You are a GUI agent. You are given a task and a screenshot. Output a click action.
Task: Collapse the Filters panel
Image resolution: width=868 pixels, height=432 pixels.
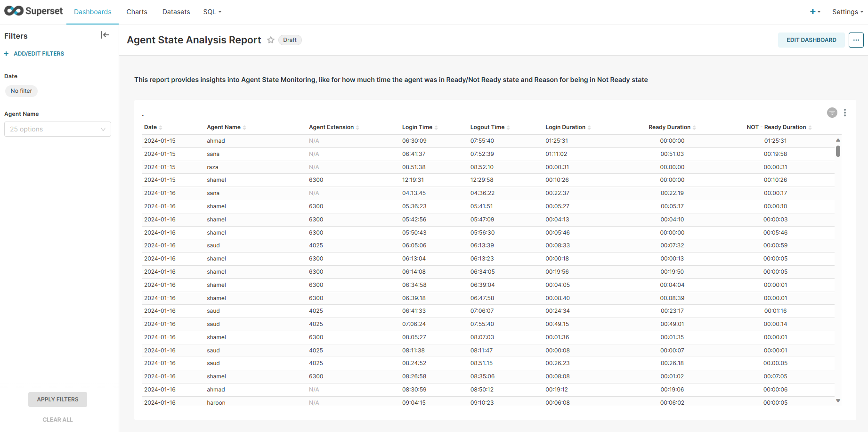coord(105,35)
